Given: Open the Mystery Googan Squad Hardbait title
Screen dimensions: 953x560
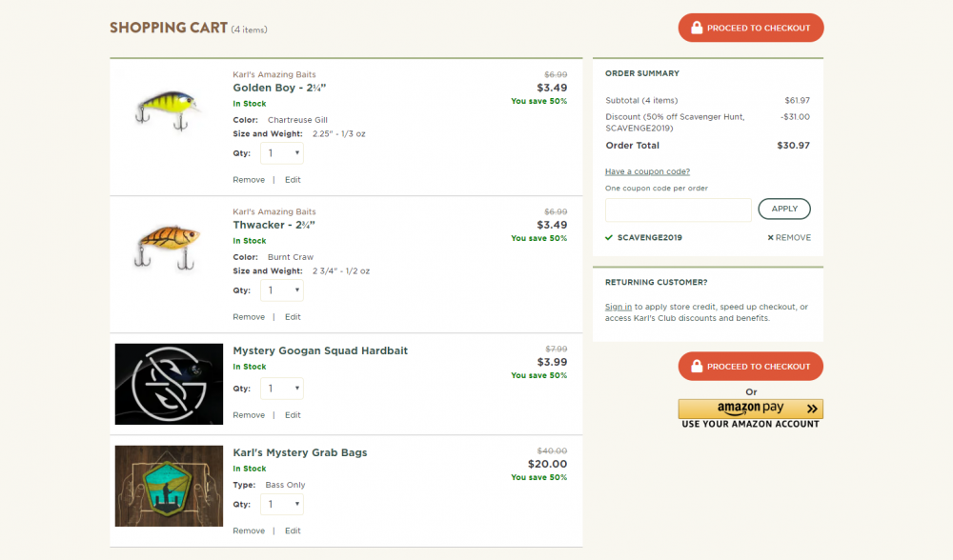Looking at the screenshot, I should tap(320, 350).
